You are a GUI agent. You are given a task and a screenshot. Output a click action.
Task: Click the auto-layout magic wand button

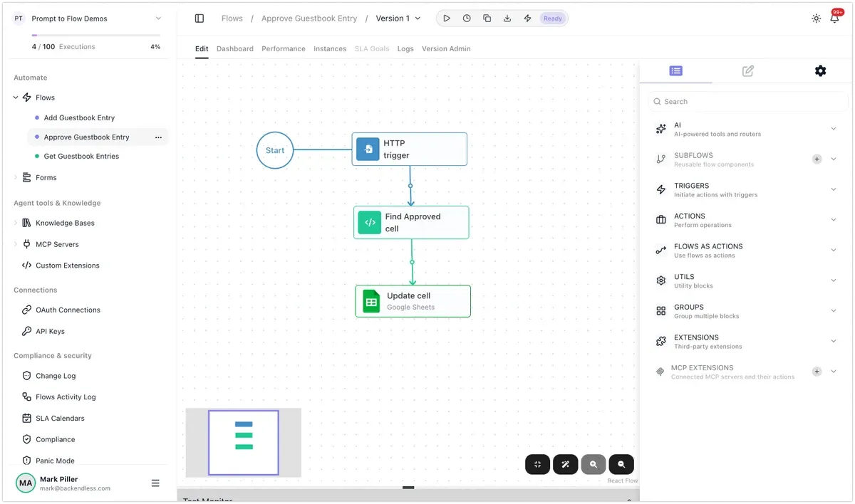click(x=566, y=464)
